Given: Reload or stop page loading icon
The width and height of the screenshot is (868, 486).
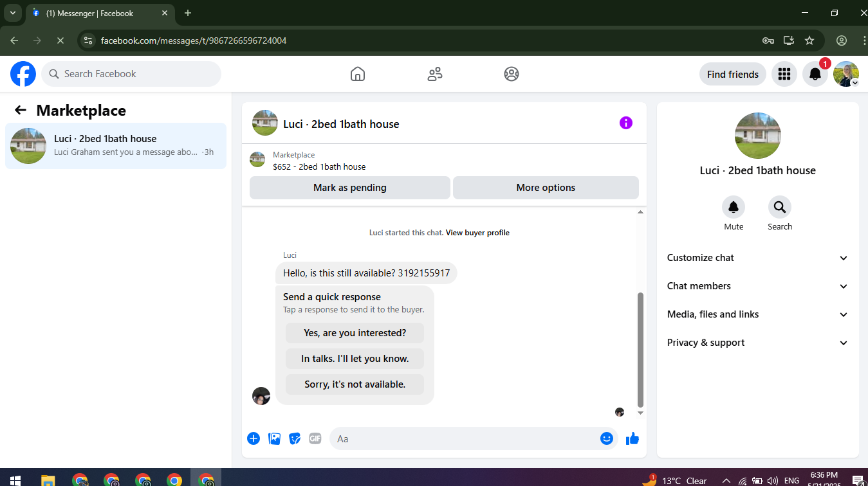Looking at the screenshot, I should coord(60,40).
